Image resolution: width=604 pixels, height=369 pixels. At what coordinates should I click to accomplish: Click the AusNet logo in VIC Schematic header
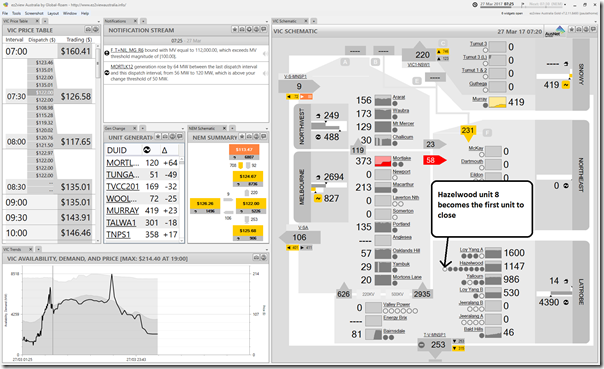coord(555,32)
